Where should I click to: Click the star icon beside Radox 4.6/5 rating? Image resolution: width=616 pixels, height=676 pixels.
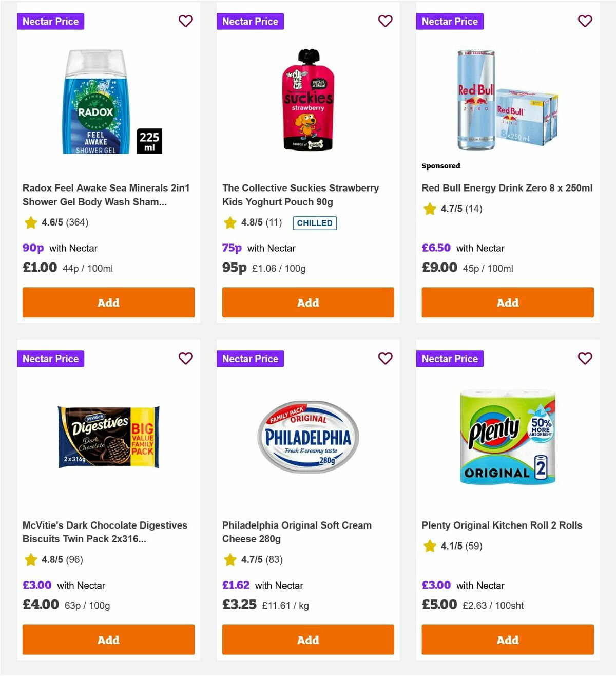point(30,222)
